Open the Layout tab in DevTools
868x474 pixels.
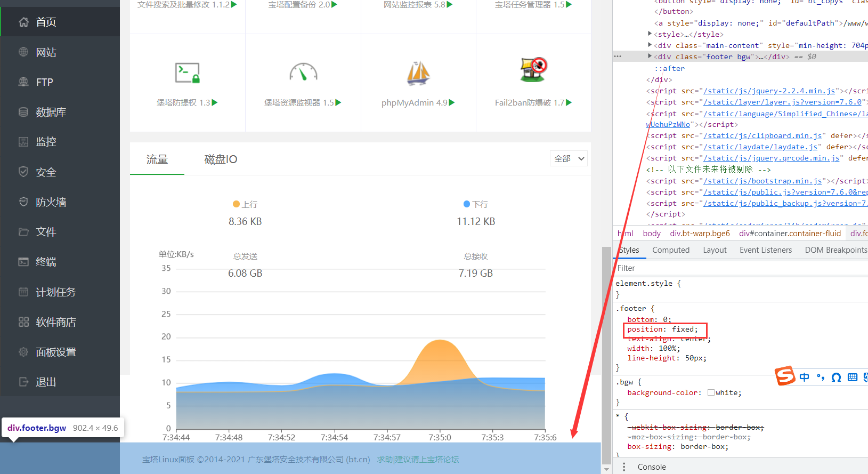[x=715, y=250]
